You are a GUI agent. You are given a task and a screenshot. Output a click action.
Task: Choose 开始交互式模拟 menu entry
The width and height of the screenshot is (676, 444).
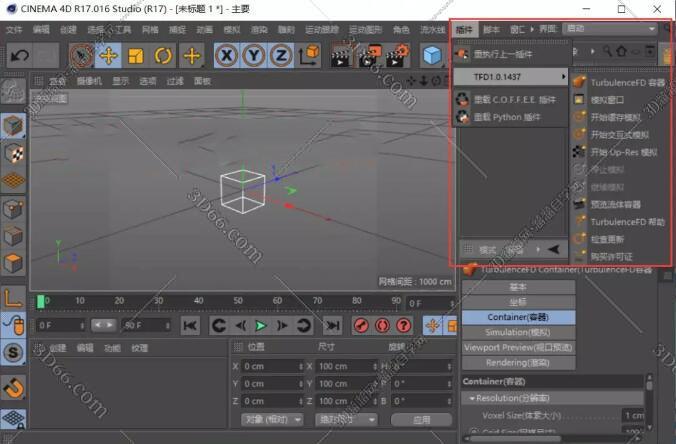point(622,135)
